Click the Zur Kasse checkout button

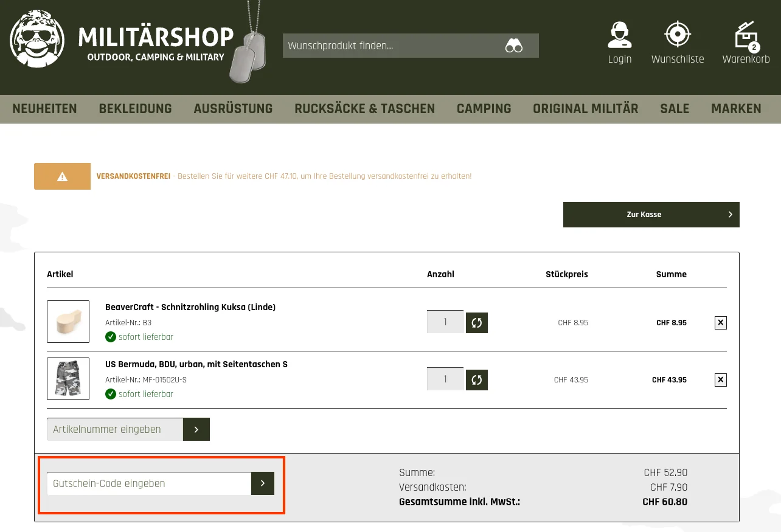click(x=651, y=214)
